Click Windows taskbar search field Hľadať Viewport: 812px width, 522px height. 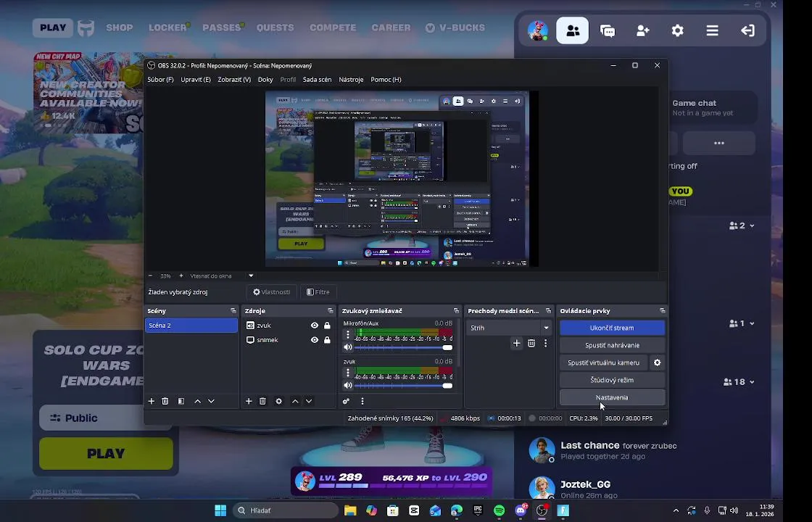click(x=286, y=510)
